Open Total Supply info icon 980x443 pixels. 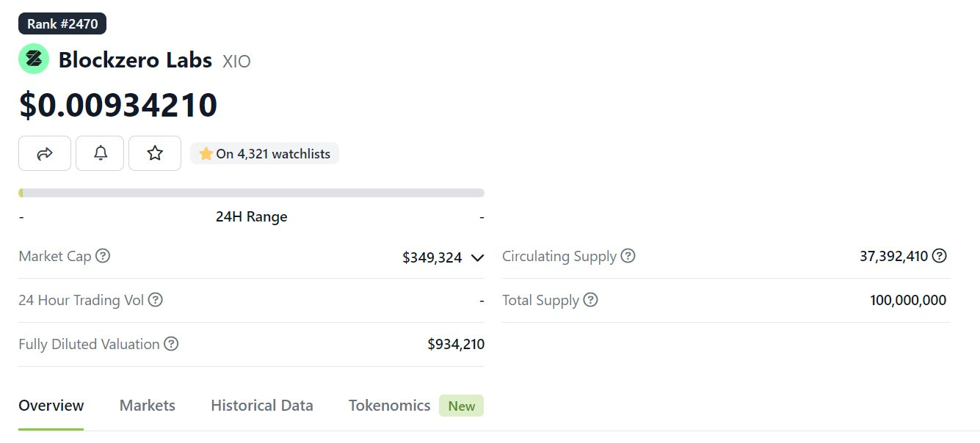pyautogui.click(x=590, y=300)
